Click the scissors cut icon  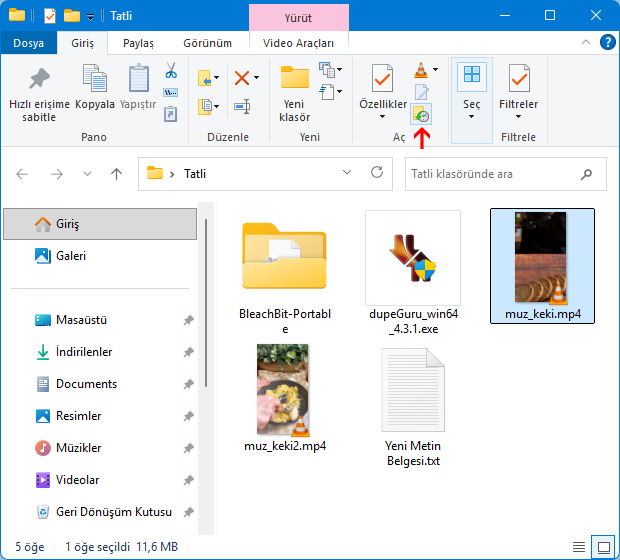pos(170,71)
